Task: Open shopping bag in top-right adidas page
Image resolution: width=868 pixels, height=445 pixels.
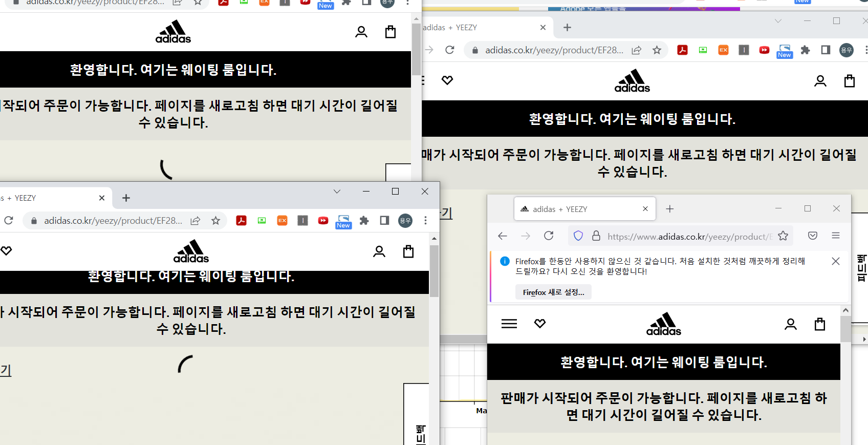Action: point(850,81)
